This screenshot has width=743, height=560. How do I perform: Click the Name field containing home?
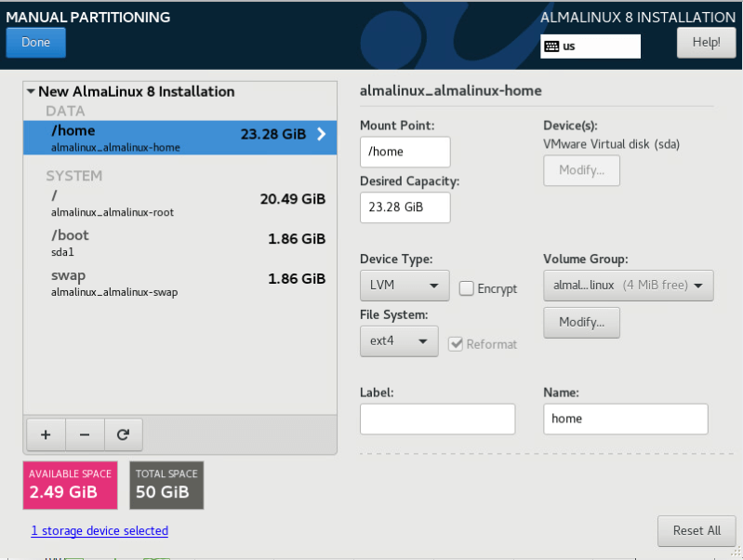pyautogui.click(x=626, y=419)
